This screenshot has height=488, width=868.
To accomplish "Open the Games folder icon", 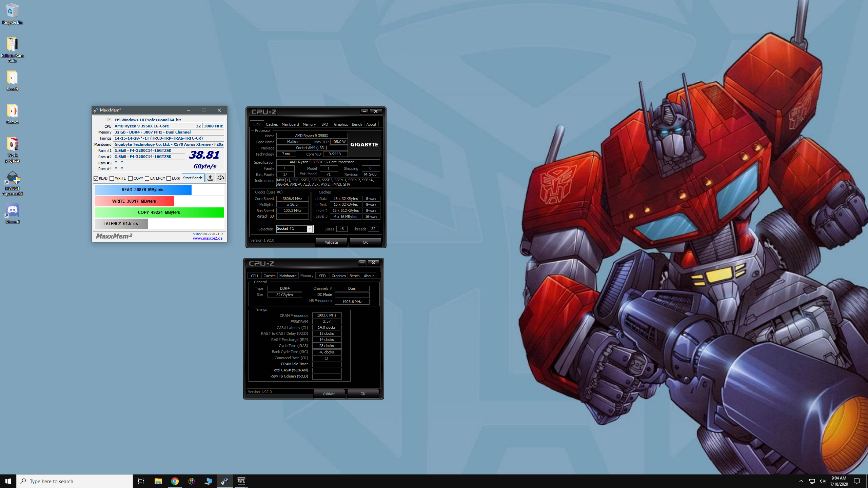I will point(12,114).
